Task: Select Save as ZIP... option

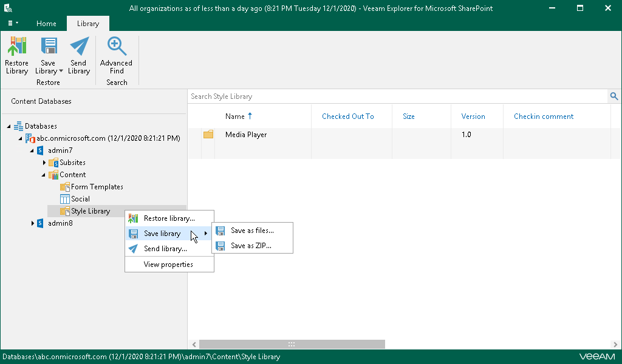Action: click(x=252, y=246)
